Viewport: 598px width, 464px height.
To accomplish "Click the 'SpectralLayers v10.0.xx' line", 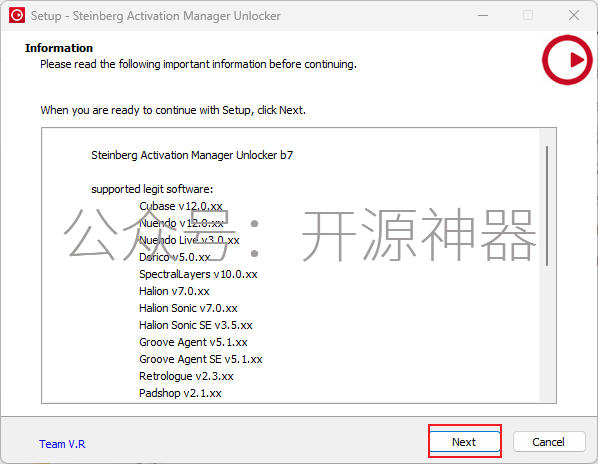I will (198, 274).
